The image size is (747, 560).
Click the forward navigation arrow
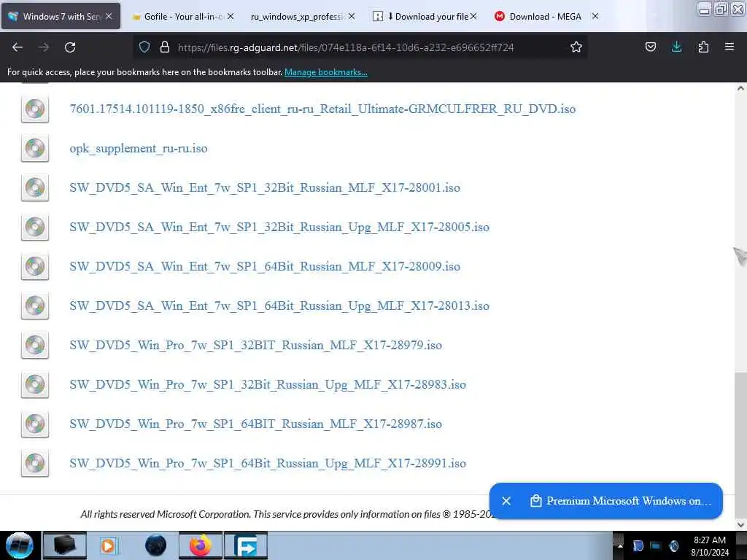coord(43,47)
